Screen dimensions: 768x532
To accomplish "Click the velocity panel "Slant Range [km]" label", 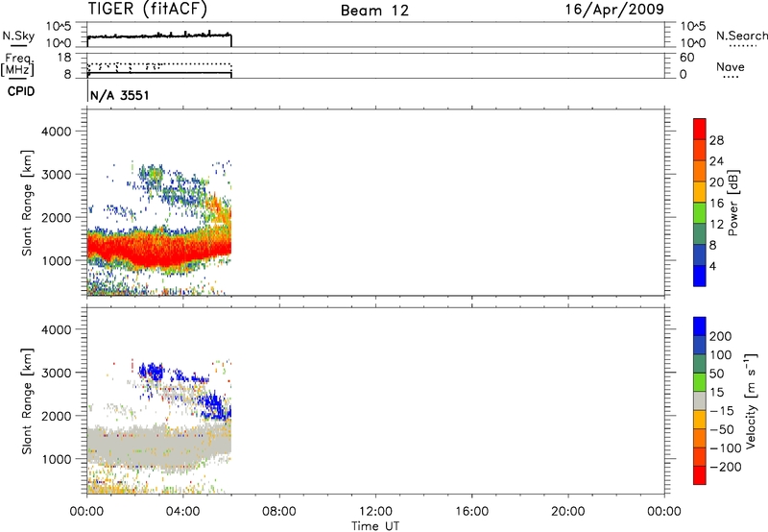I will (27, 401).
